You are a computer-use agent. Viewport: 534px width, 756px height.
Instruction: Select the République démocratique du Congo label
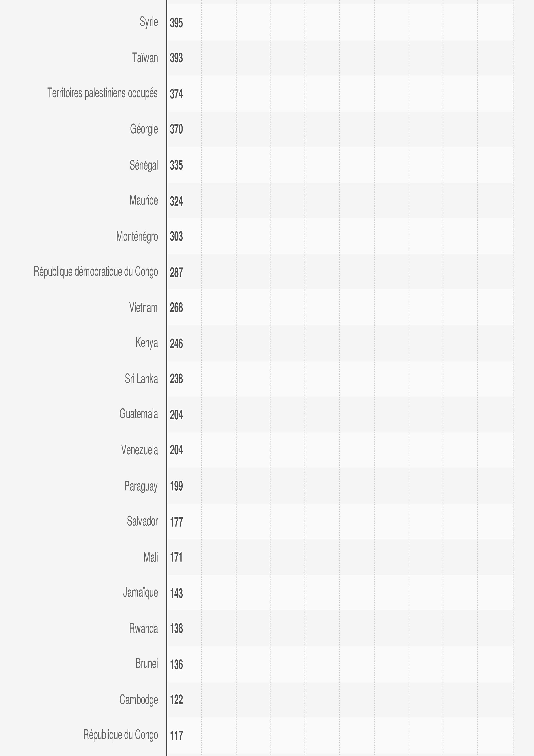tap(96, 272)
